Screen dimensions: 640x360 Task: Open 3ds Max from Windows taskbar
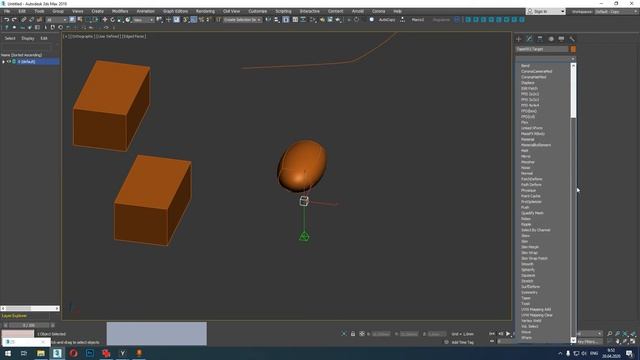[57, 353]
